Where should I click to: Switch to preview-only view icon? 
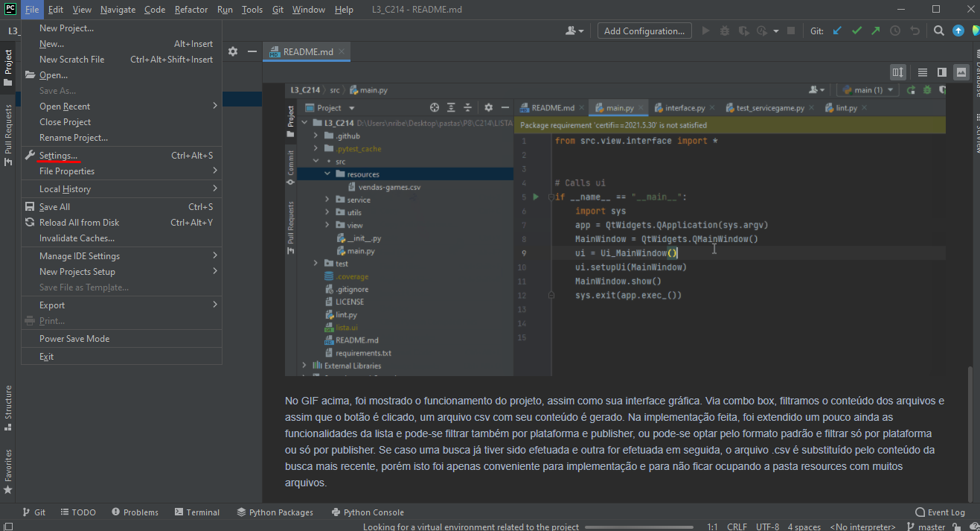coord(961,72)
